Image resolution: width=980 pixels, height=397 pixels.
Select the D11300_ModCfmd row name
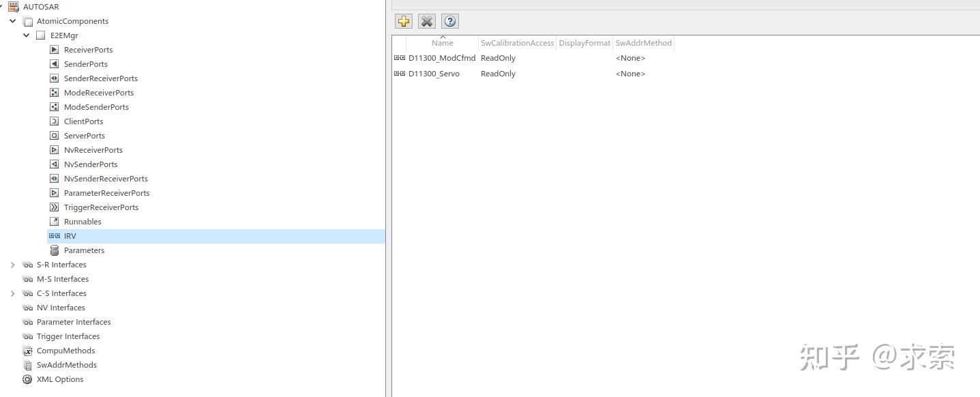(x=442, y=58)
